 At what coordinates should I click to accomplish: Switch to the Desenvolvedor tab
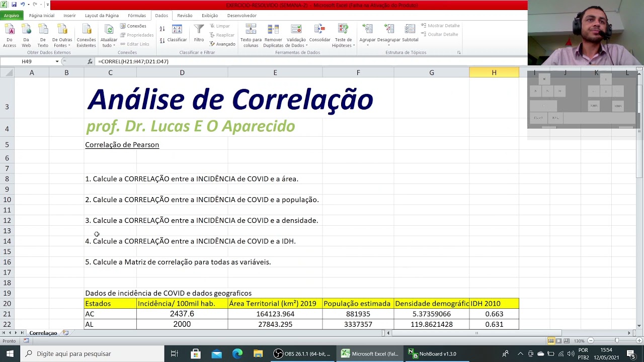click(x=242, y=16)
